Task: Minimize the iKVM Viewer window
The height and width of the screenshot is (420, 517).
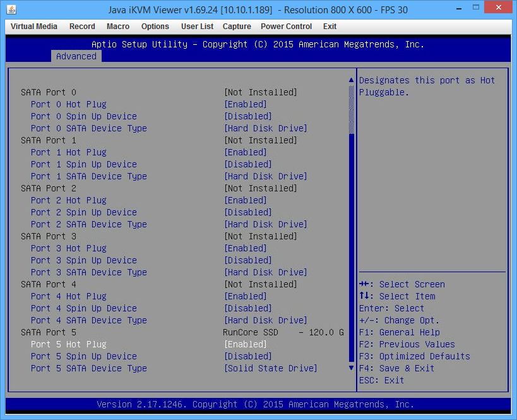Action: point(459,8)
